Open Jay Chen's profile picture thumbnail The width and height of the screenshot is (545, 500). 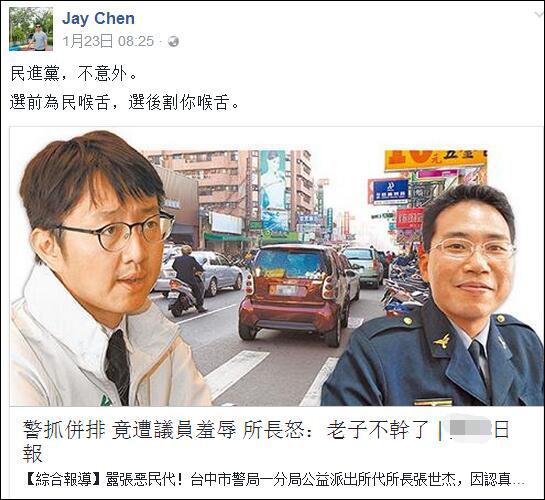coord(31,29)
